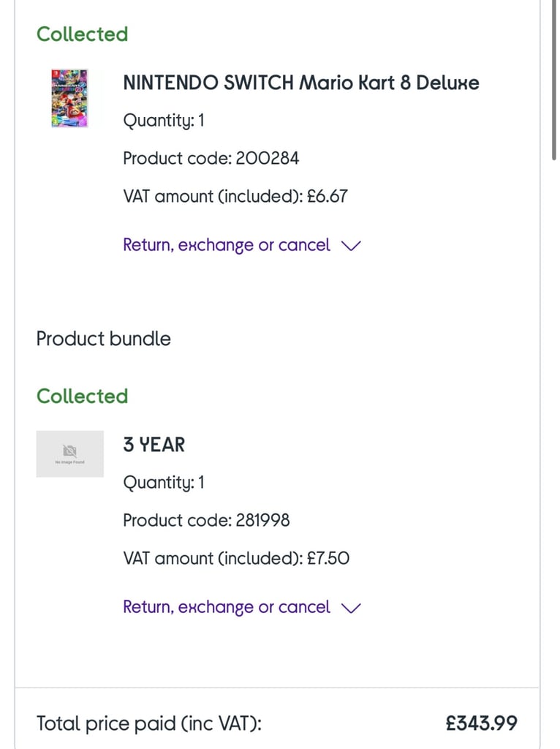The image size is (560, 749).
Task: Select the 3 YEAR product title
Action: click(x=154, y=445)
